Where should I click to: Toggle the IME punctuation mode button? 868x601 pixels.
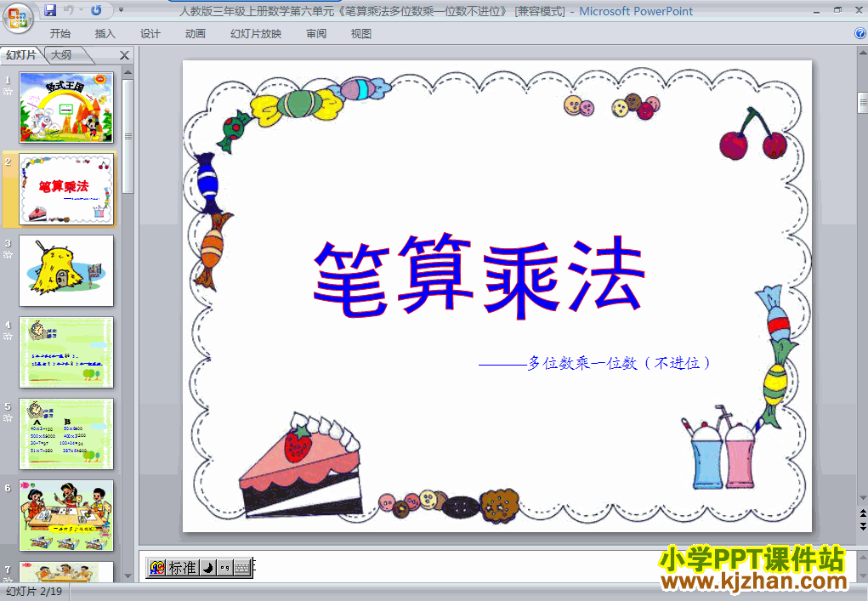[x=224, y=568]
